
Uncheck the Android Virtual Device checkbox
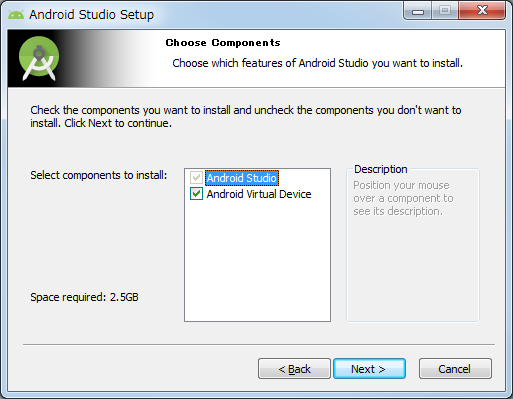196,193
